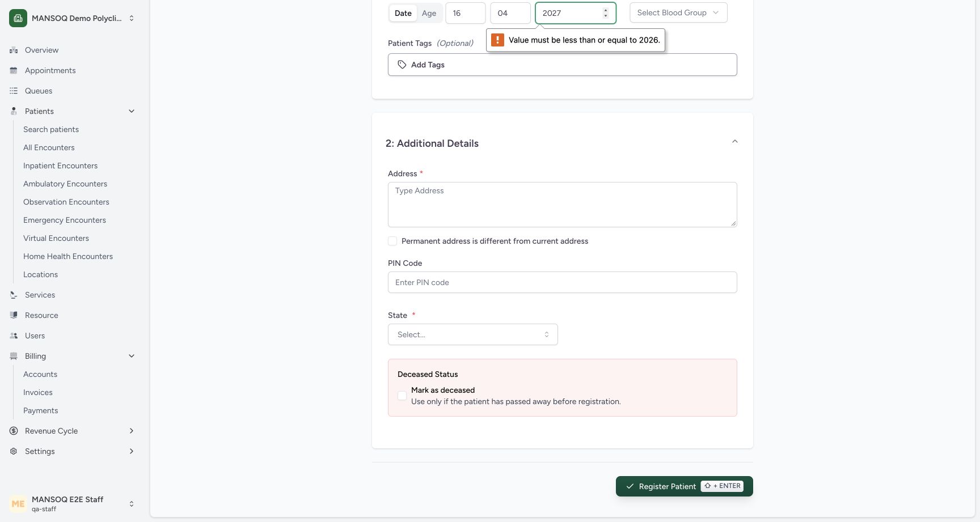The image size is (980, 522).
Task: Open Inpatient Encounters
Action: click(60, 165)
